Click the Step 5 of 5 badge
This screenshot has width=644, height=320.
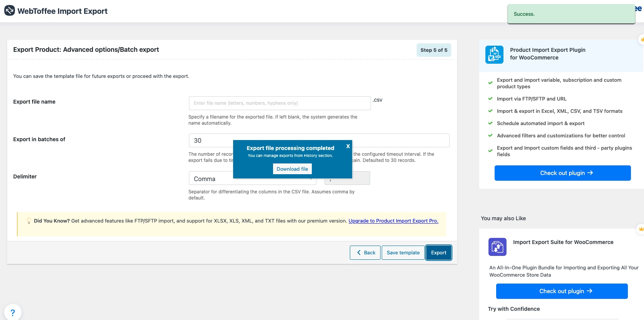point(434,50)
